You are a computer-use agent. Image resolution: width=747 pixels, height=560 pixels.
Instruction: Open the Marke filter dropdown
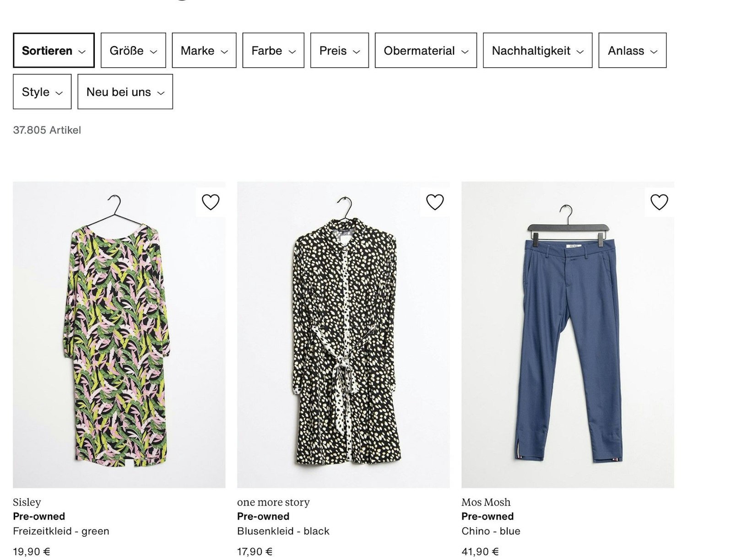click(204, 50)
